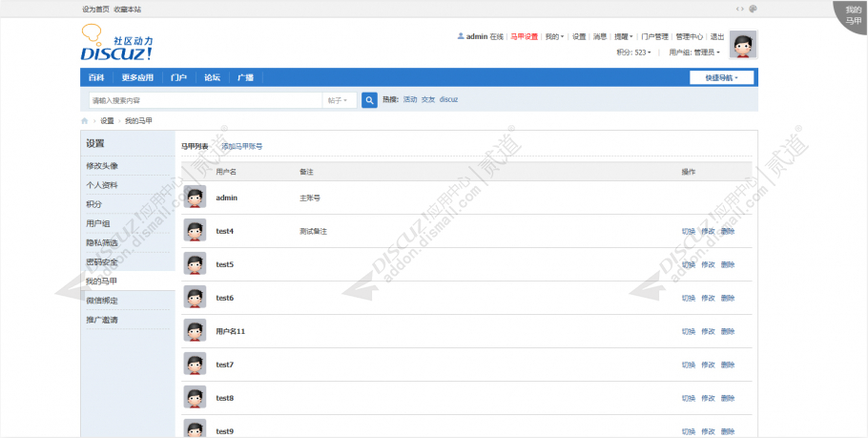Click the avatar in the 用户名11 row
This screenshot has width=868, height=438.
point(195,330)
